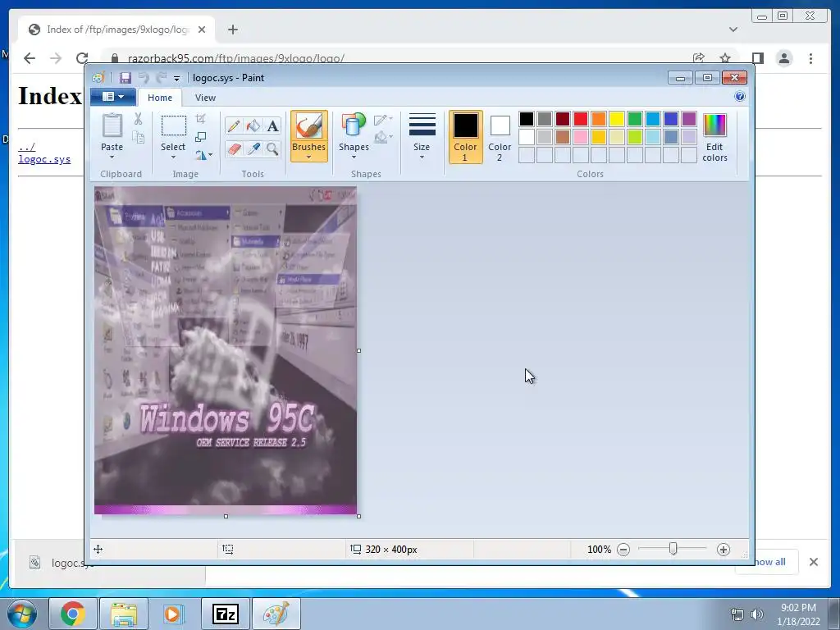Expand the Select dropdown arrow

point(173,157)
